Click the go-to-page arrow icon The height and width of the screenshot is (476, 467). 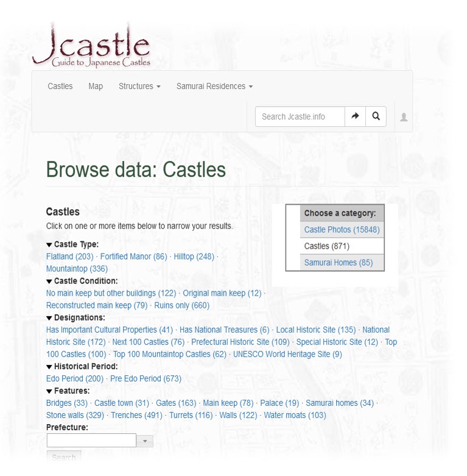pos(355,116)
